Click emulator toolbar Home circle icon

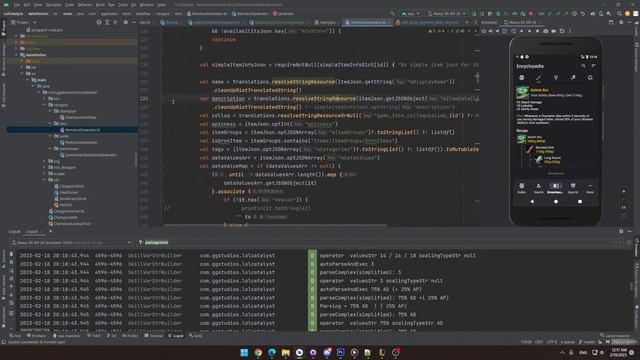529,31
